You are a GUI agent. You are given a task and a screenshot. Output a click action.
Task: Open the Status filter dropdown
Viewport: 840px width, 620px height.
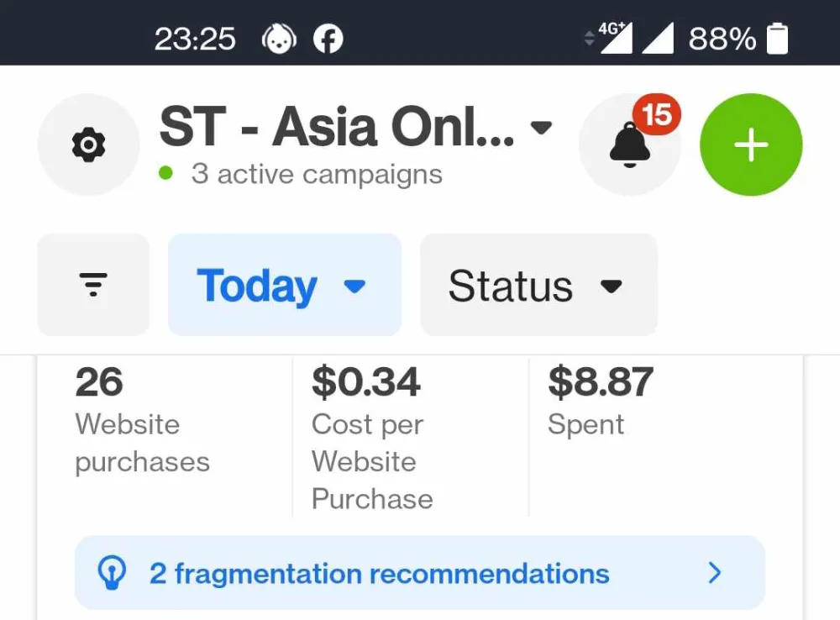click(538, 286)
